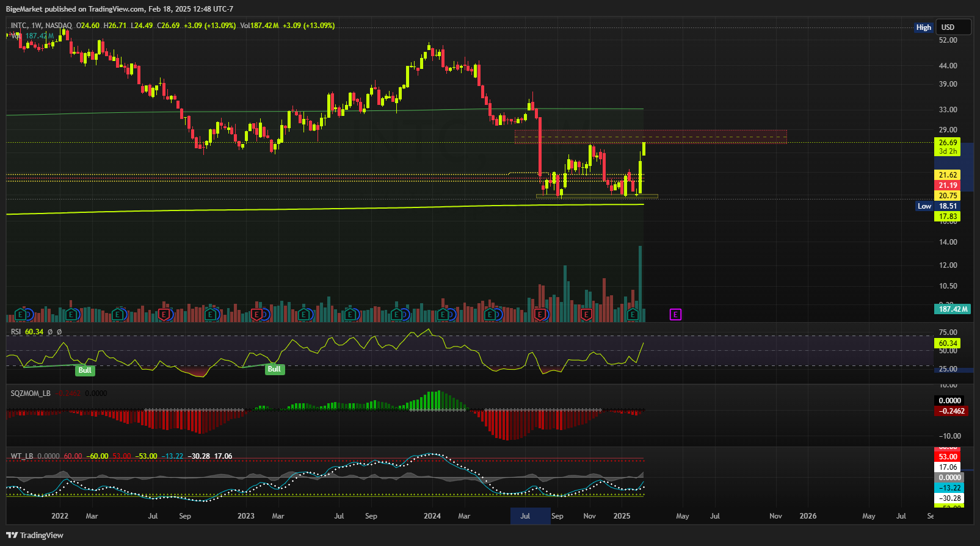
Task: Click the TradingView logo at bottom left
Action: point(35,535)
